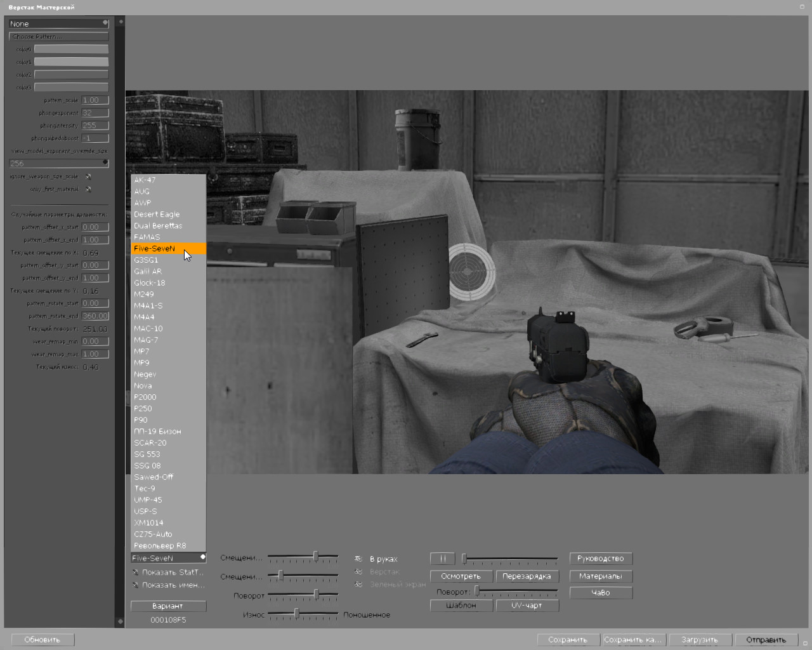The image size is (812, 650).
Task: Toggle ignore_weapon_size_scale checkbox
Action: tap(88, 176)
